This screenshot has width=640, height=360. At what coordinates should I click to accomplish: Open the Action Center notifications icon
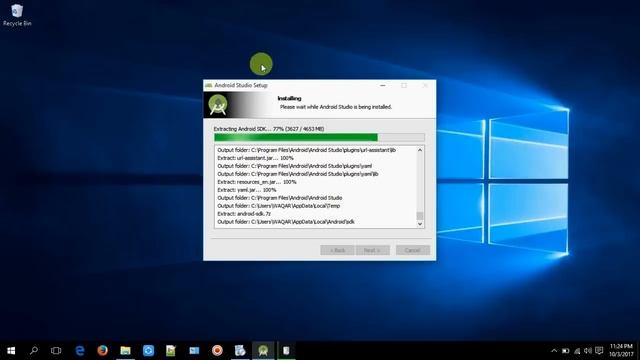tap(599, 351)
